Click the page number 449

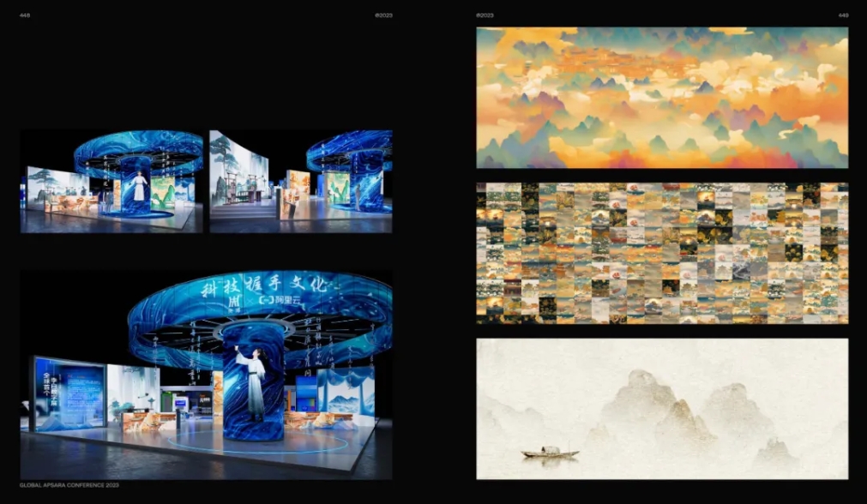(x=842, y=15)
